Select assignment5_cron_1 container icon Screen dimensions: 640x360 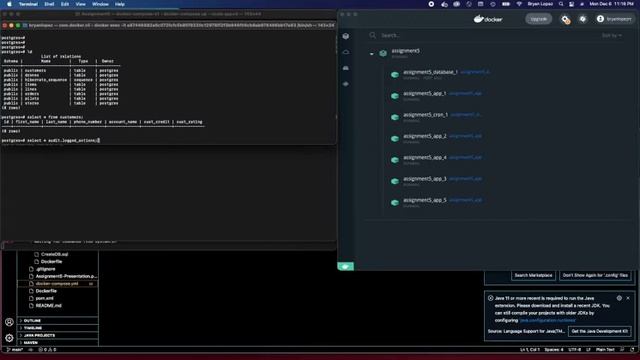pos(395,117)
